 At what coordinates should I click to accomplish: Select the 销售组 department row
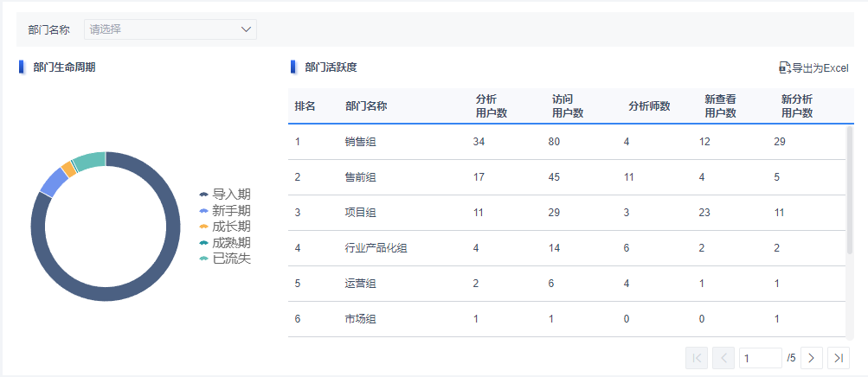tap(360, 142)
